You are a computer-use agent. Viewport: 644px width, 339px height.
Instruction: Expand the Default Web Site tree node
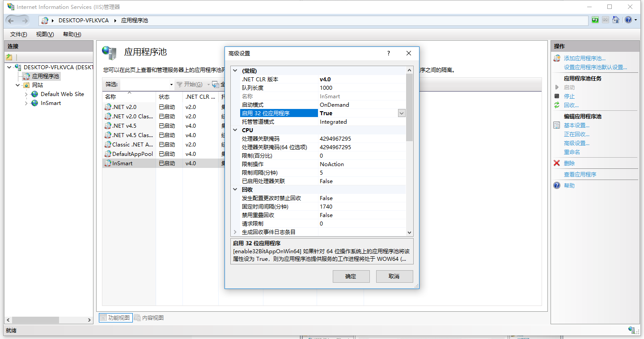click(26, 94)
